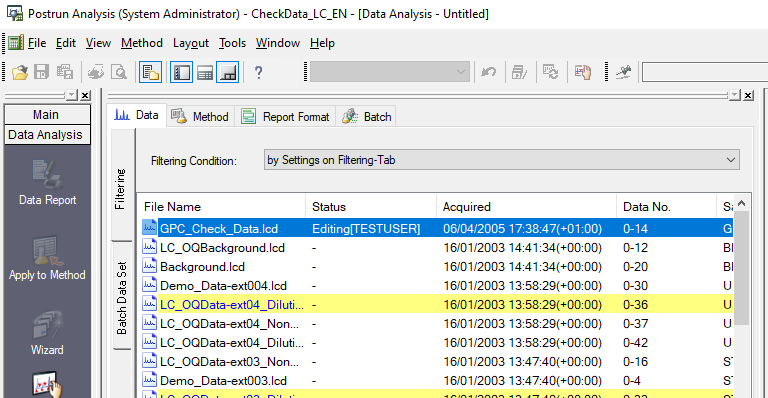This screenshot has height=398, width=768.
Task: Click the Print Preview magnifier icon
Action: 119,72
